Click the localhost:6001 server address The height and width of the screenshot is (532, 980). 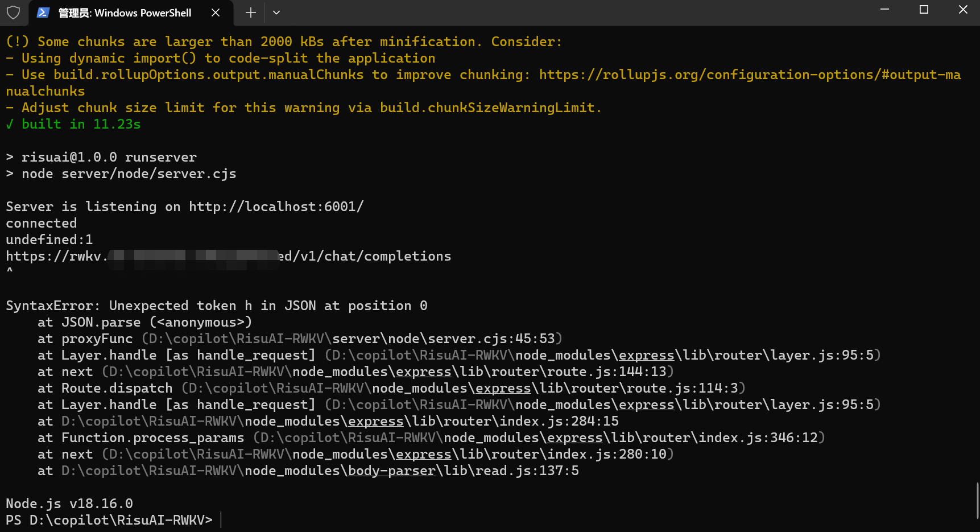pyautogui.click(x=277, y=207)
